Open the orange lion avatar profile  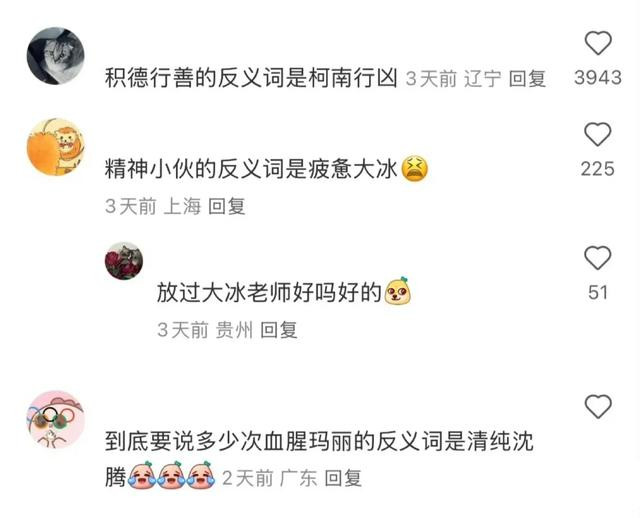tap(56, 147)
